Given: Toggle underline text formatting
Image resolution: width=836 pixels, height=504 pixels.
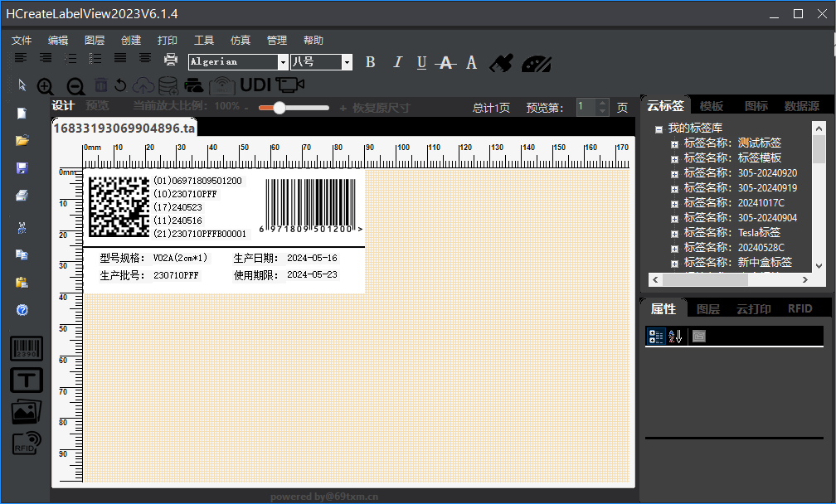Looking at the screenshot, I should click(x=421, y=62).
